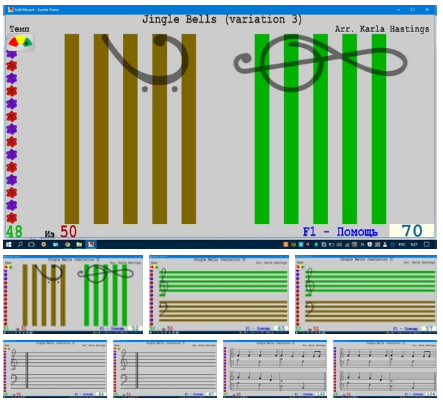Open thumbnail with vertical brown and green staves

pyautogui.click(x=73, y=294)
